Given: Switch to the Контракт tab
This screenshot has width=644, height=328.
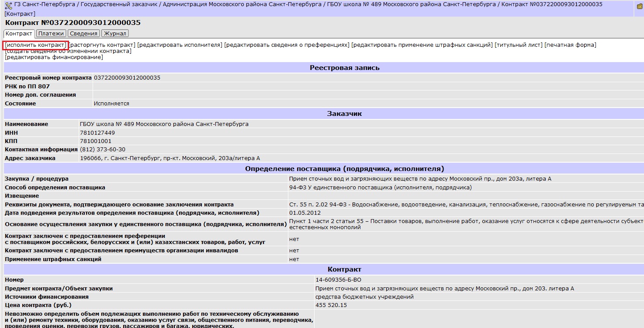Looking at the screenshot, I should (x=19, y=34).
